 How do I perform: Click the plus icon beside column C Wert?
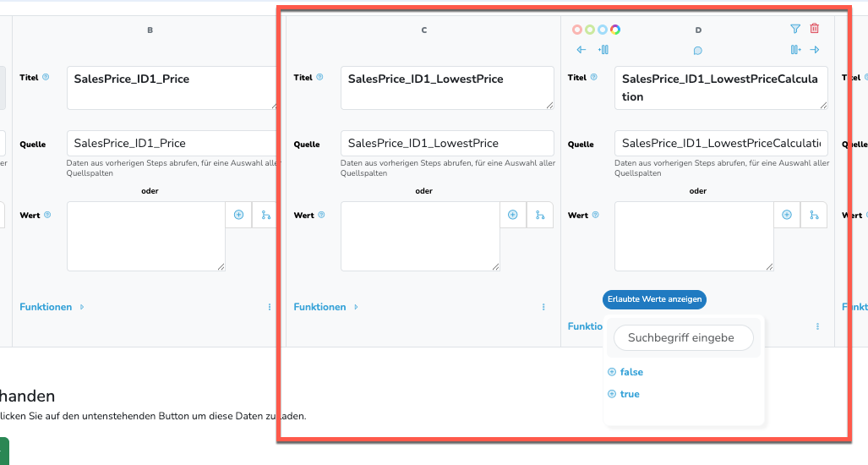point(513,215)
